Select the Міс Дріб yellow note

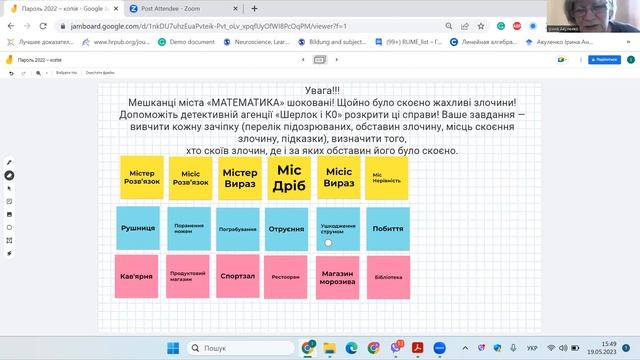289,178
